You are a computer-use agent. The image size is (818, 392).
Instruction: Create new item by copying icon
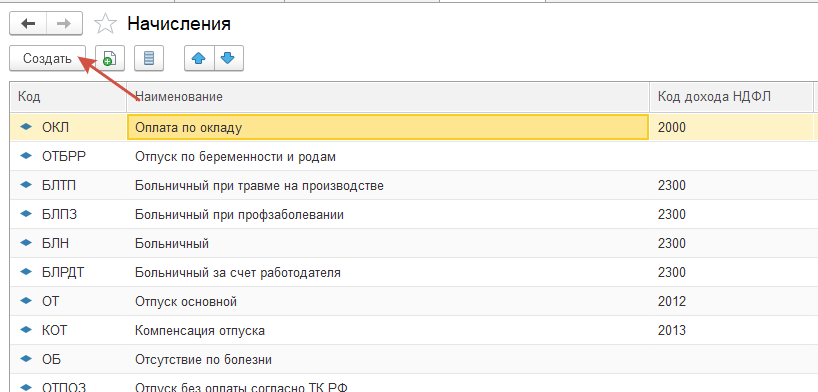(109, 58)
